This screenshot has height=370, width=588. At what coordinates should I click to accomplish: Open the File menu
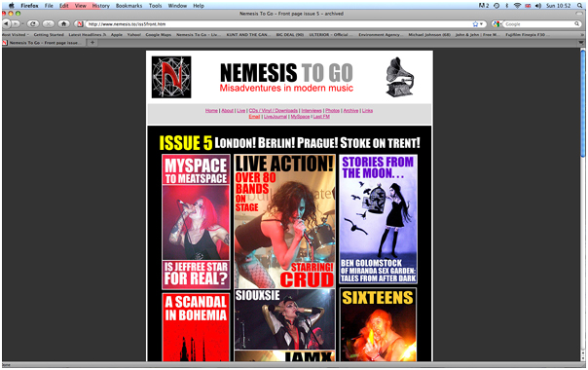tap(49, 6)
